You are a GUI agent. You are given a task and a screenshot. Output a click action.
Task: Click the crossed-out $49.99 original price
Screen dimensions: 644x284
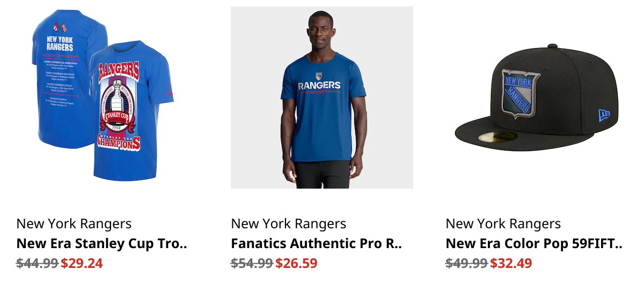[x=467, y=264]
